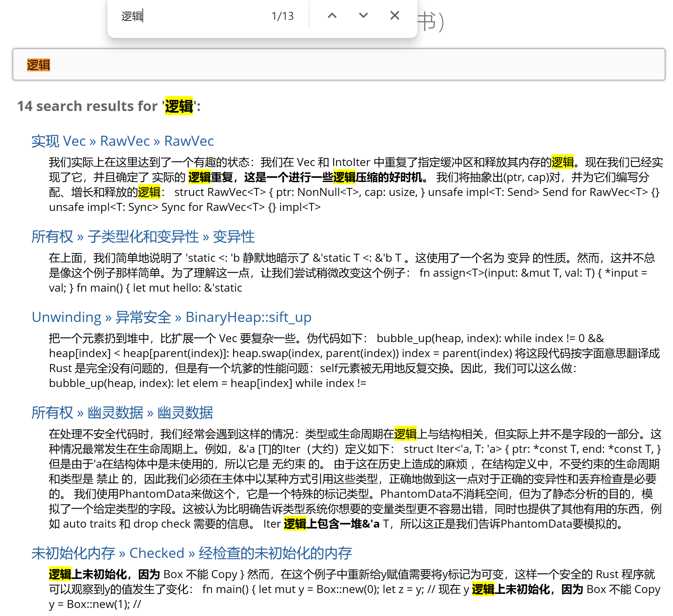The height and width of the screenshot is (616, 673).
Task: Open result Unwinding » 异常安全 » BinaryHeap::sift_up
Action: [172, 317]
